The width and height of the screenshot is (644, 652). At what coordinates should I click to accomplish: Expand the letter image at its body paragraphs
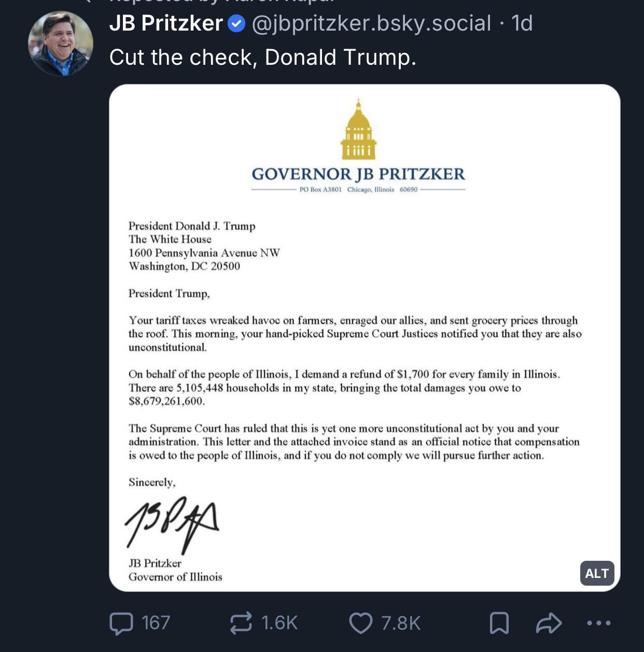(355, 388)
